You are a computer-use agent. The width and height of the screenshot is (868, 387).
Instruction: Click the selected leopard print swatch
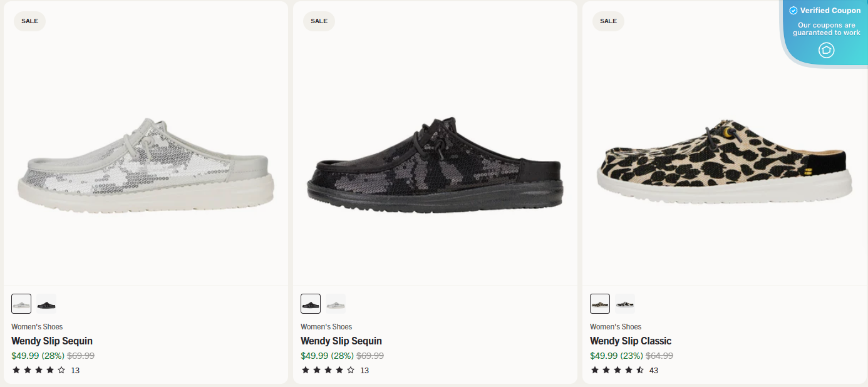coord(599,303)
